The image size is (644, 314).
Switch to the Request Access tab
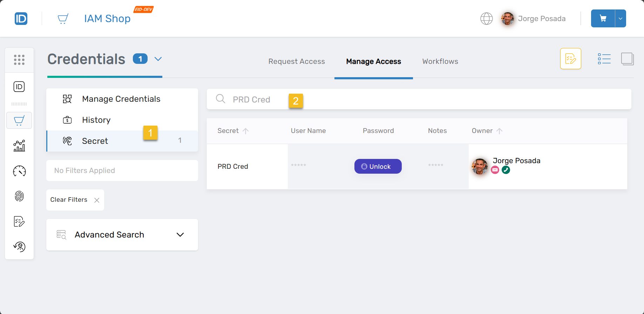297,61
